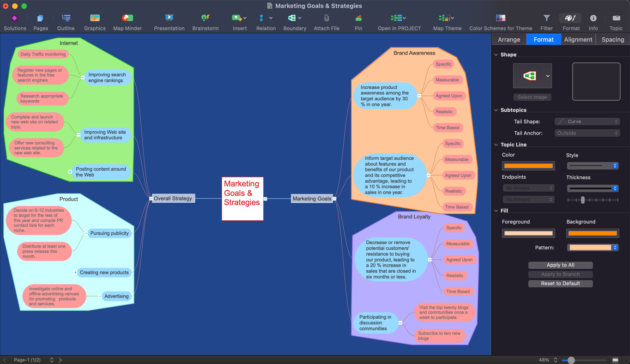Click the Map Theme icon

tap(444, 18)
